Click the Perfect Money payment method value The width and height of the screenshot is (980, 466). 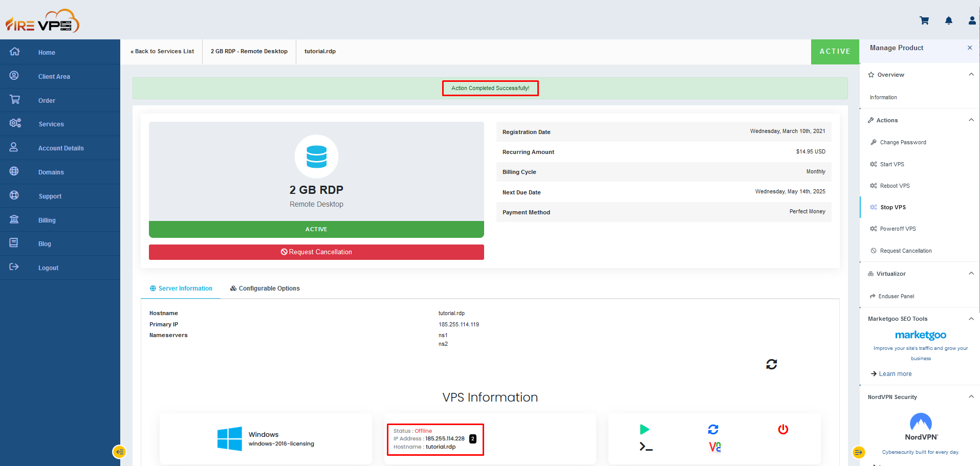click(x=807, y=211)
